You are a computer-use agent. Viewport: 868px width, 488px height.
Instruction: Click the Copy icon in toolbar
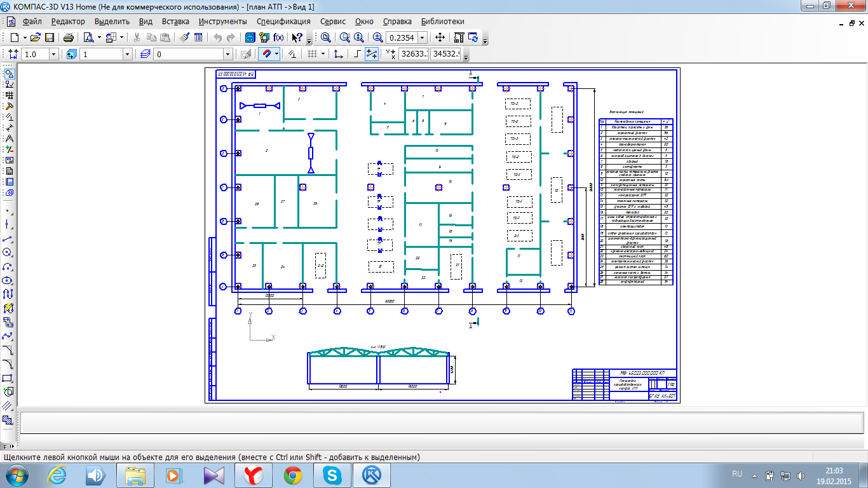pyautogui.click(x=151, y=37)
